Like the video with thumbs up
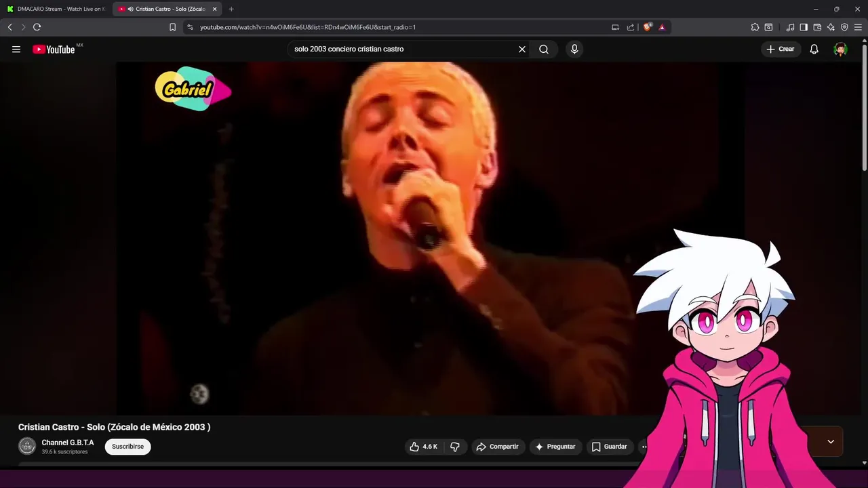 pos(424,447)
